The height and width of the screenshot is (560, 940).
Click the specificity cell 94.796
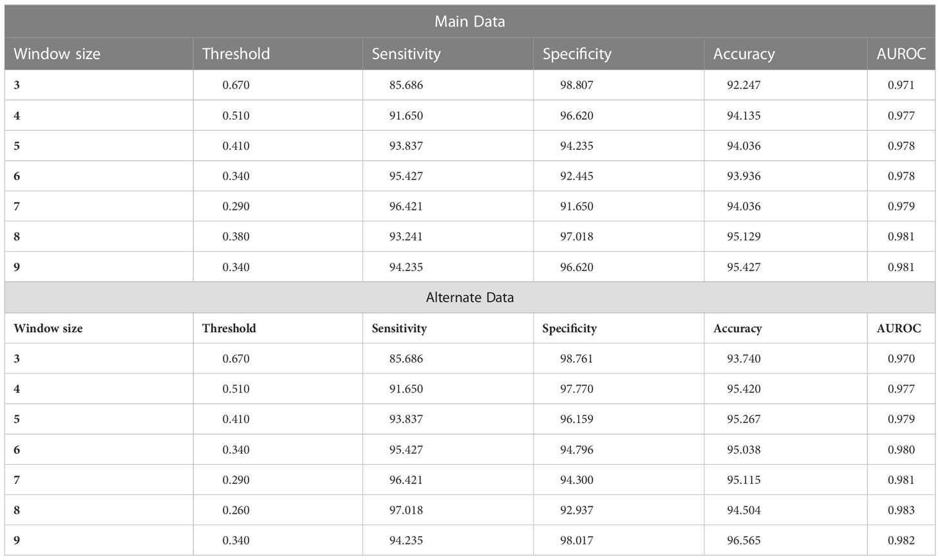pos(576,450)
